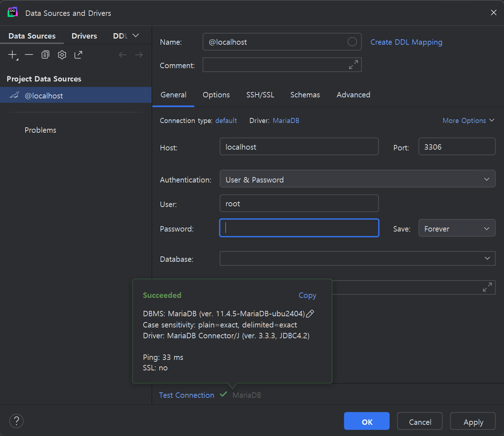Add a new data source with plus icon
504x436 pixels.
click(13, 55)
